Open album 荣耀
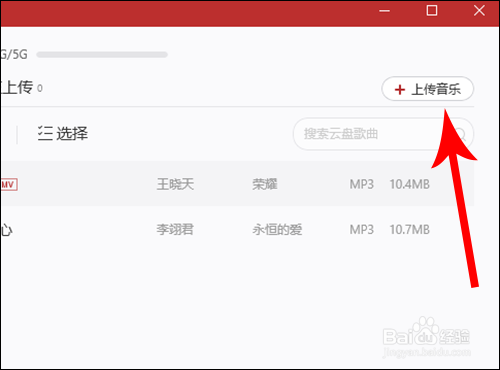The height and width of the screenshot is (370, 500). pos(265,184)
